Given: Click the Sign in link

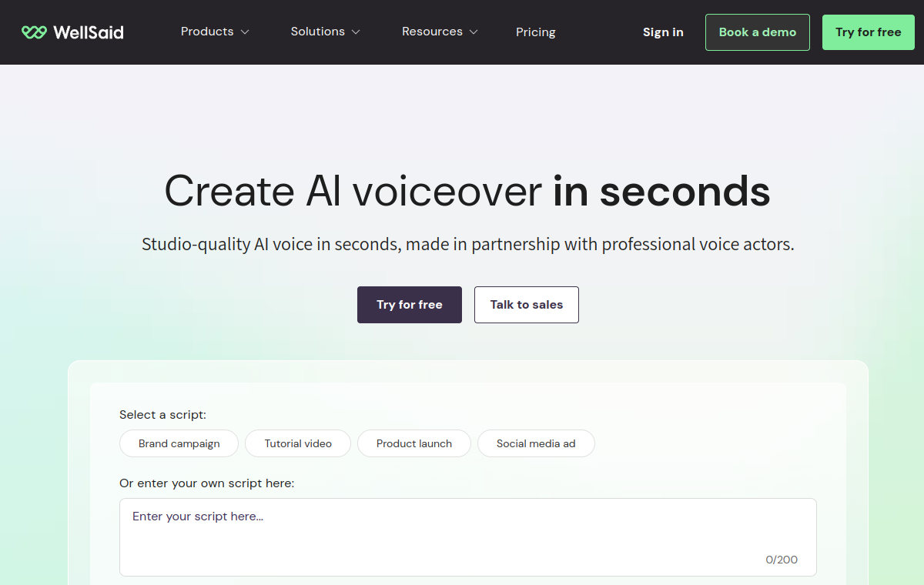Looking at the screenshot, I should 663,32.
